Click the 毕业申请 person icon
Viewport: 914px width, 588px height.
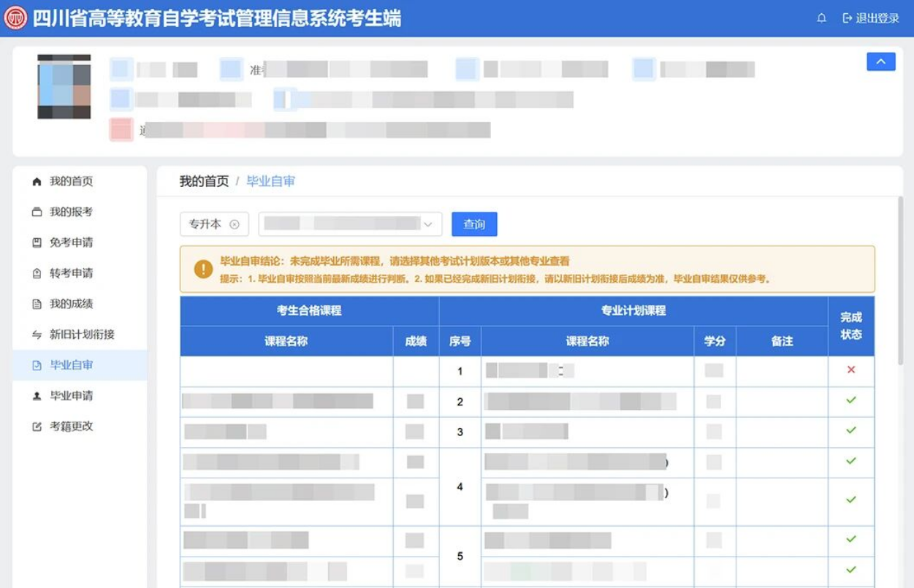(x=34, y=396)
